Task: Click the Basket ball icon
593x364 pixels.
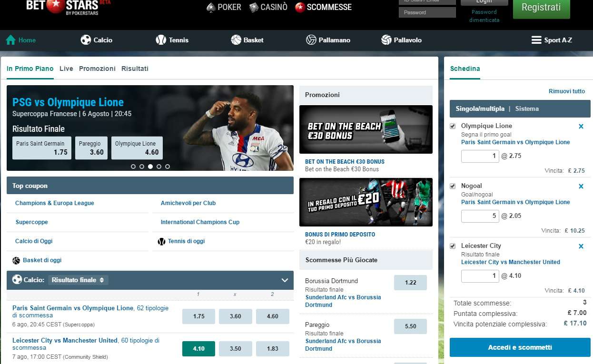Action: pyautogui.click(x=236, y=40)
